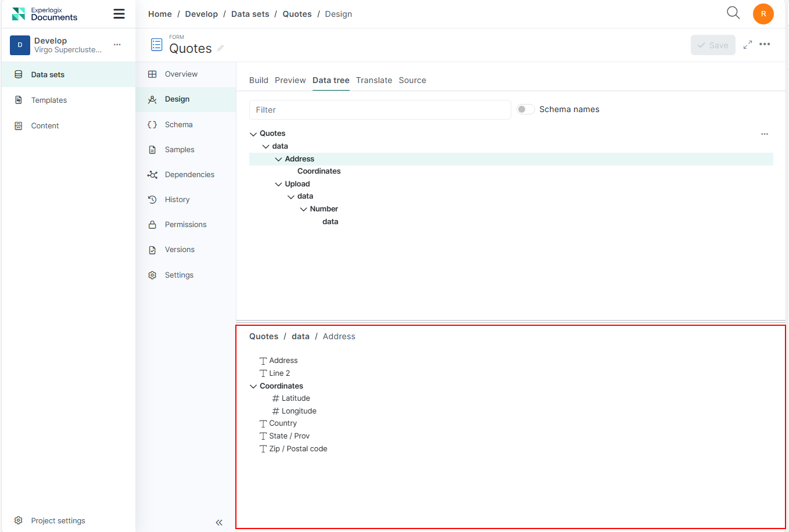
Task: Click the Project settings gear icon
Action: point(19,520)
